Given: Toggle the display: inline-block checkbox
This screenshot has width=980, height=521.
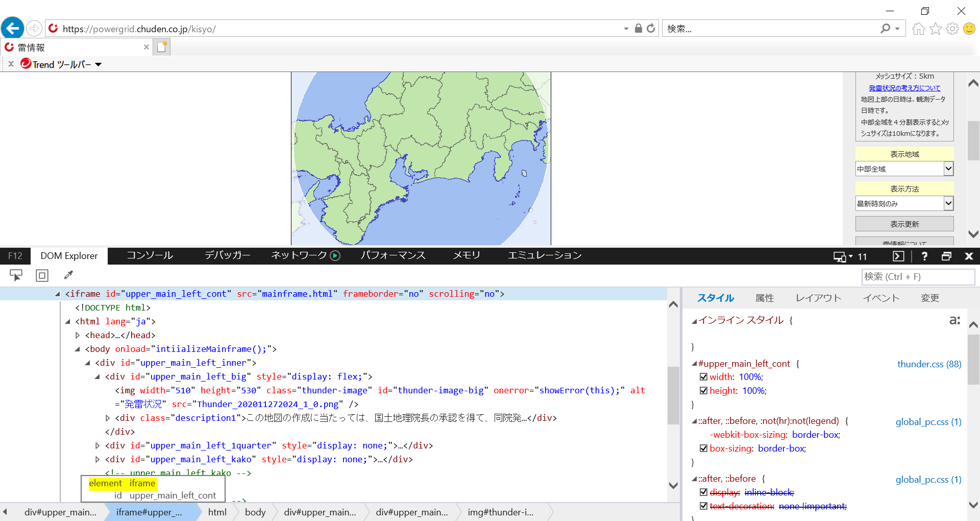Looking at the screenshot, I should click(x=703, y=492).
